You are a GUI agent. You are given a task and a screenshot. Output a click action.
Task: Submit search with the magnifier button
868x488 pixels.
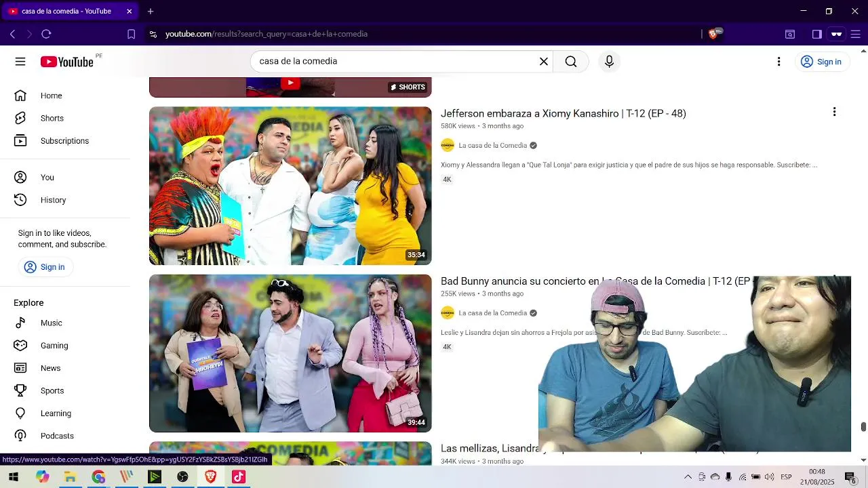coord(571,62)
